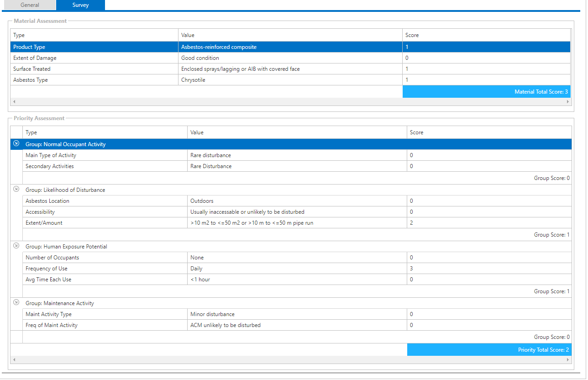Click the Outdoors value for Asbestos Location

202,201
